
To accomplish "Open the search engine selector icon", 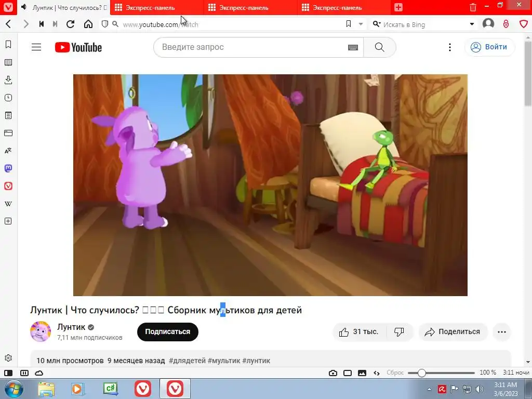I will pyautogui.click(x=377, y=24).
